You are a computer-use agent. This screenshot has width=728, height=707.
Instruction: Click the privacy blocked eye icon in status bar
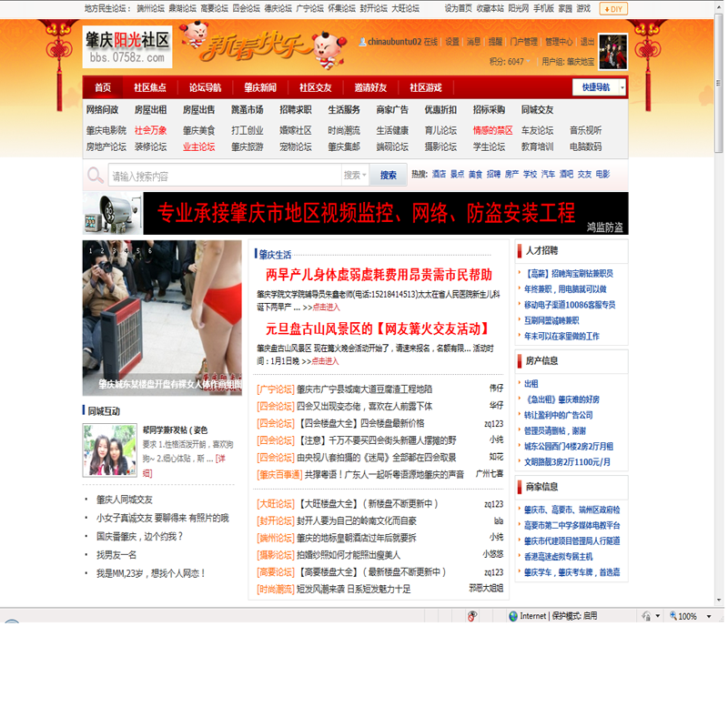pos(471,616)
